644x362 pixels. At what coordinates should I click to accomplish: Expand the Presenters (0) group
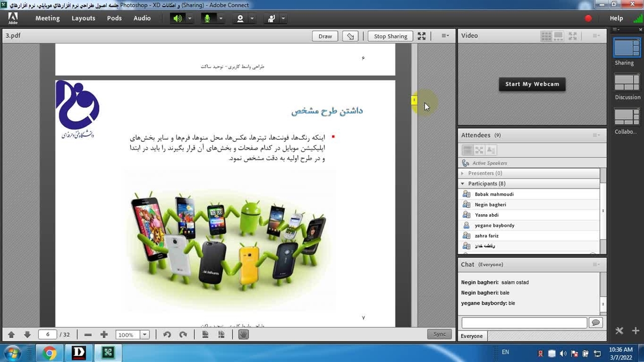[x=462, y=173]
